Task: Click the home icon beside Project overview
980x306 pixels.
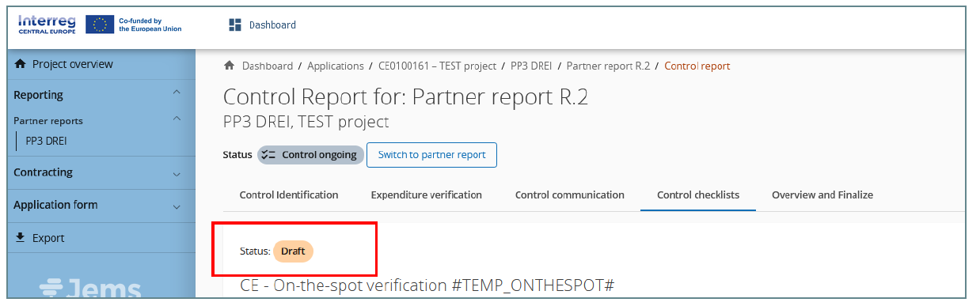Action: [x=21, y=64]
